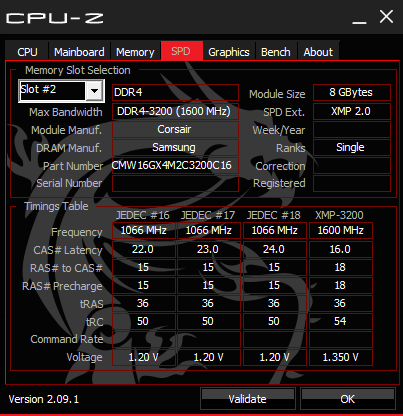Select the SPD Ext. XMP 2.0 field
403x416 pixels.
click(352, 111)
